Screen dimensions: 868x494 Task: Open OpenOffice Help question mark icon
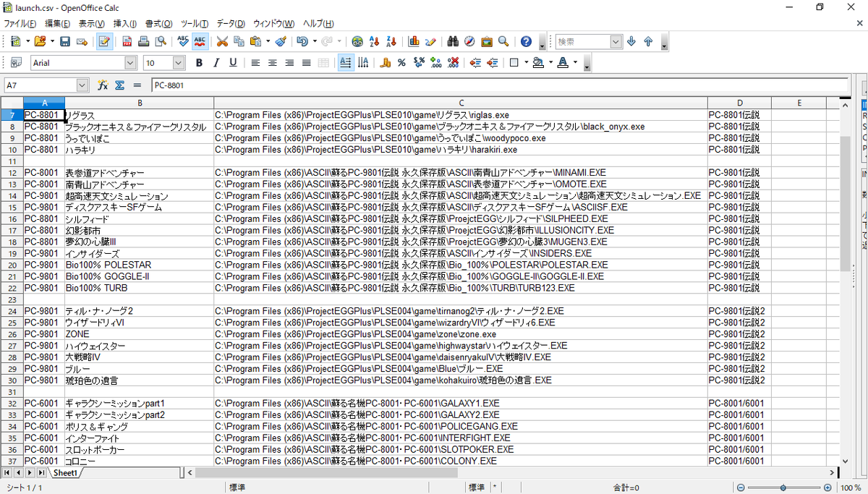[x=526, y=42]
